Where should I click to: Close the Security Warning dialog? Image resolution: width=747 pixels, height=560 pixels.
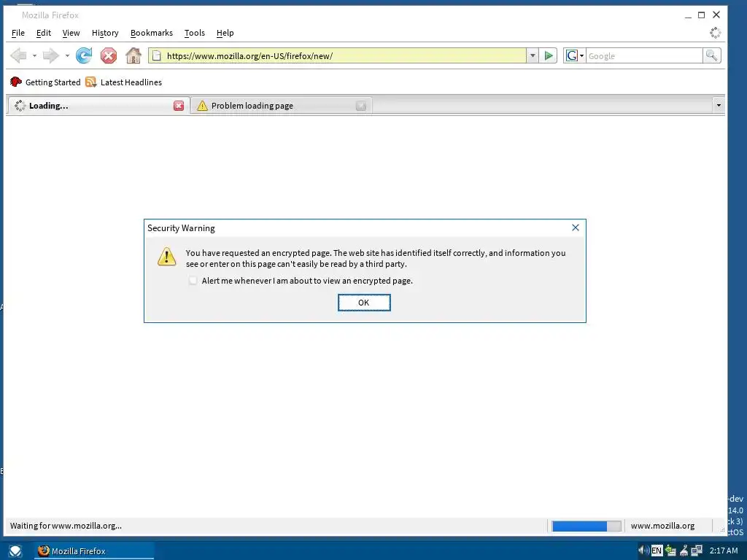click(x=575, y=227)
